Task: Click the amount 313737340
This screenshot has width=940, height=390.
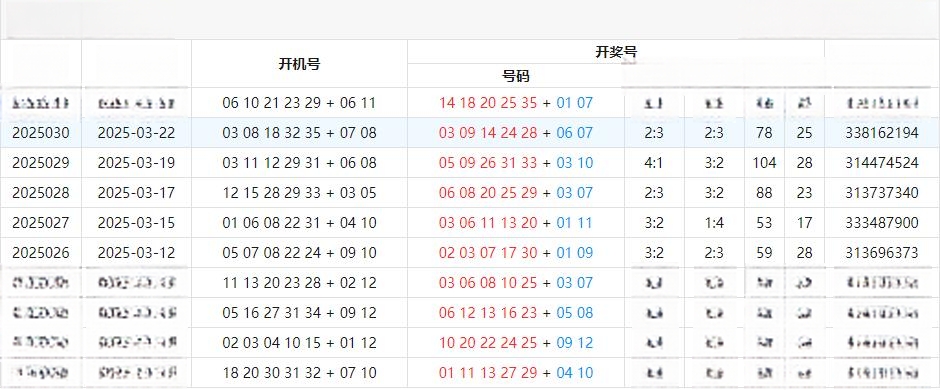Action: (x=882, y=193)
